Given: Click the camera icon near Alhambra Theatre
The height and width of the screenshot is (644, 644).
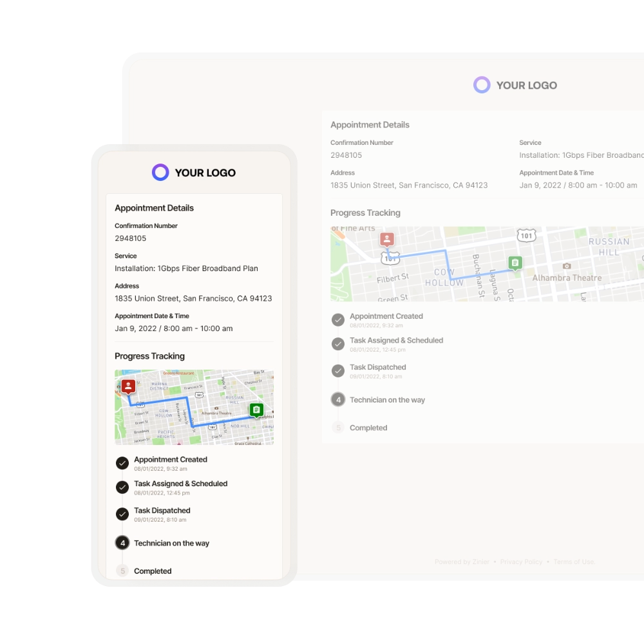Looking at the screenshot, I should click(567, 266).
